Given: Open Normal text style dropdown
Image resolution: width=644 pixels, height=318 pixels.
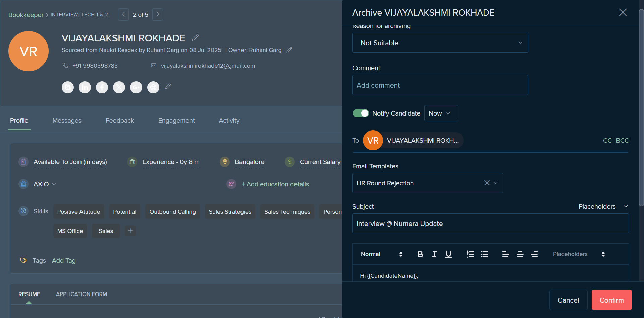Looking at the screenshot, I should (382, 254).
